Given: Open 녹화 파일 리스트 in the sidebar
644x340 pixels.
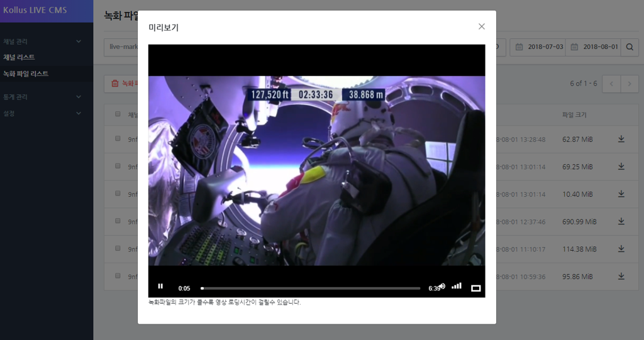Looking at the screenshot, I should 26,74.
